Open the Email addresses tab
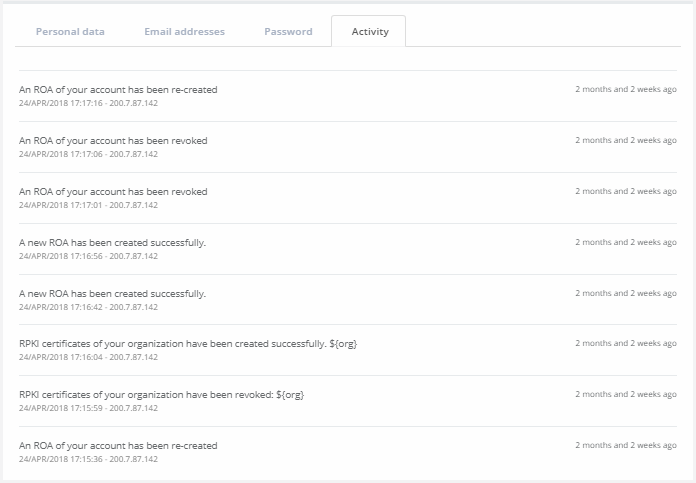696x483 pixels. point(184,31)
